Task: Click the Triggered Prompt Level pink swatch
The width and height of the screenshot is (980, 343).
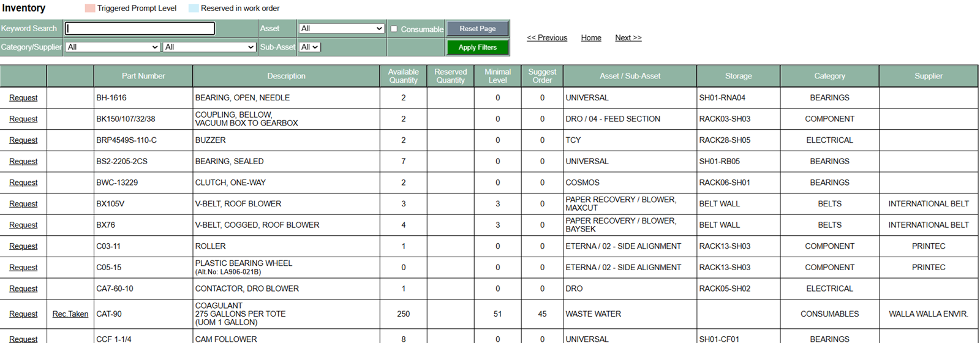Action: (89, 9)
